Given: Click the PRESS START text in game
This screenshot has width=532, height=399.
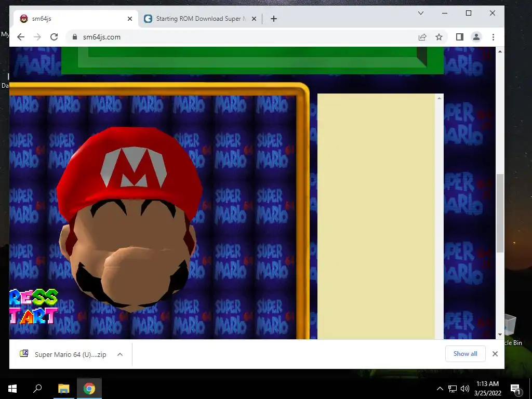Looking at the screenshot, I should 33,307.
